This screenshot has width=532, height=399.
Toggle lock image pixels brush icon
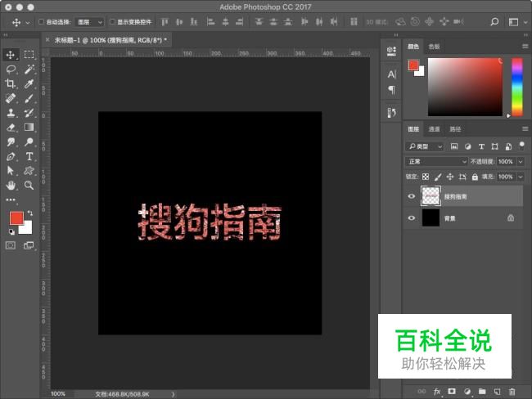pyautogui.click(x=438, y=177)
